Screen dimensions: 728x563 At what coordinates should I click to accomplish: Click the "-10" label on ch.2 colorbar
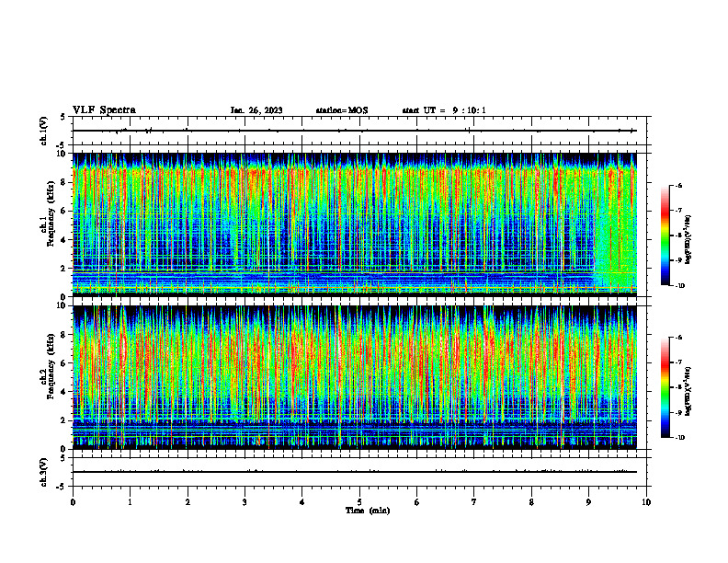pyautogui.click(x=679, y=438)
